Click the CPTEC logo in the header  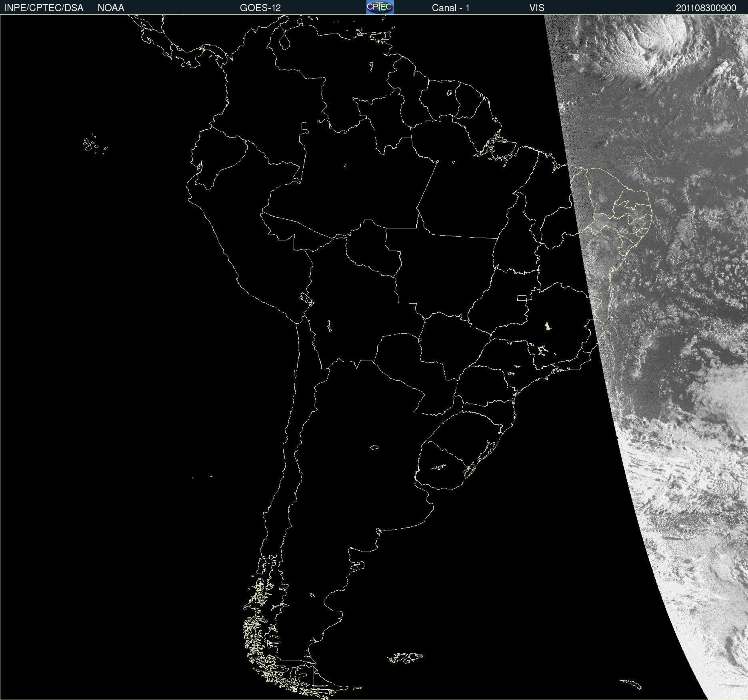(x=380, y=7)
